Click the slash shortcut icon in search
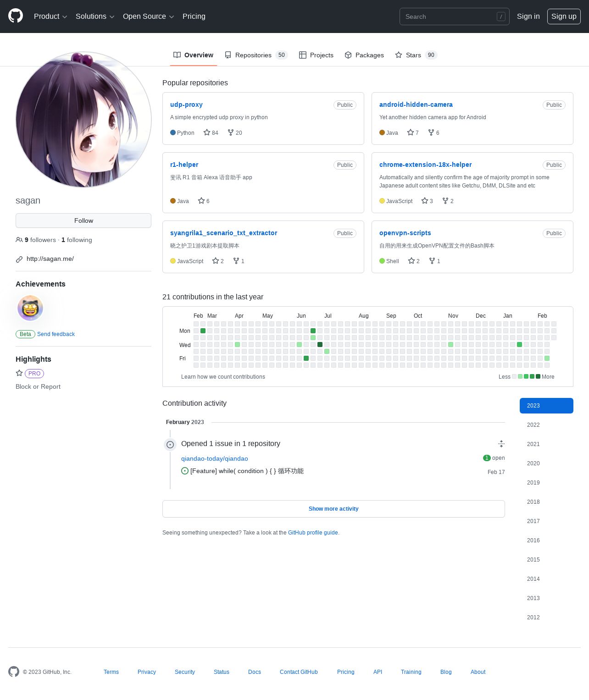Image resolution: width=589 pixels, height=700 pixels. click(501, 17)
